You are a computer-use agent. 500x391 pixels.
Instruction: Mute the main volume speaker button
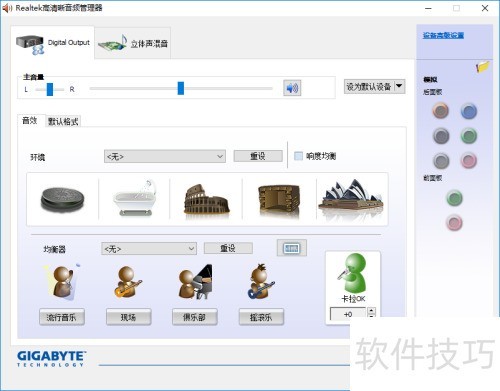click(292, 88)
